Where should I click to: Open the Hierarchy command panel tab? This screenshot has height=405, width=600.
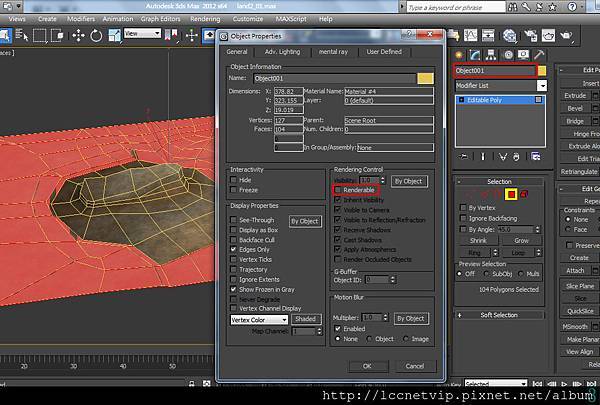(490, 54)
